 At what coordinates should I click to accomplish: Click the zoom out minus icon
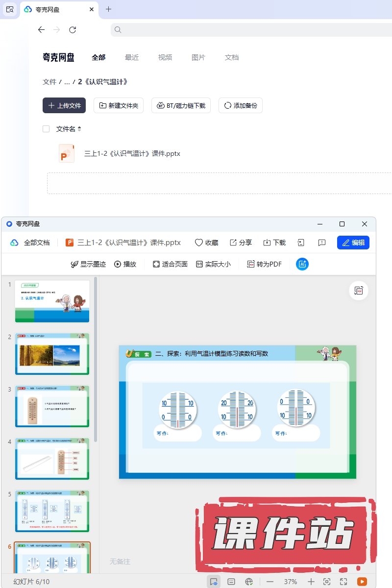tap(270, 582)
